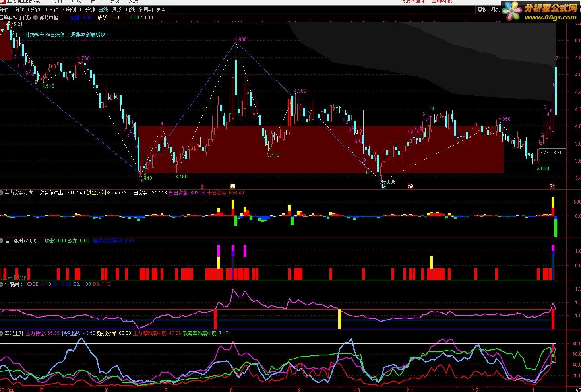Screen dimensions: 581x392
Task: Open 主力资金动向 panel settings icon
Action: (2, 193)
